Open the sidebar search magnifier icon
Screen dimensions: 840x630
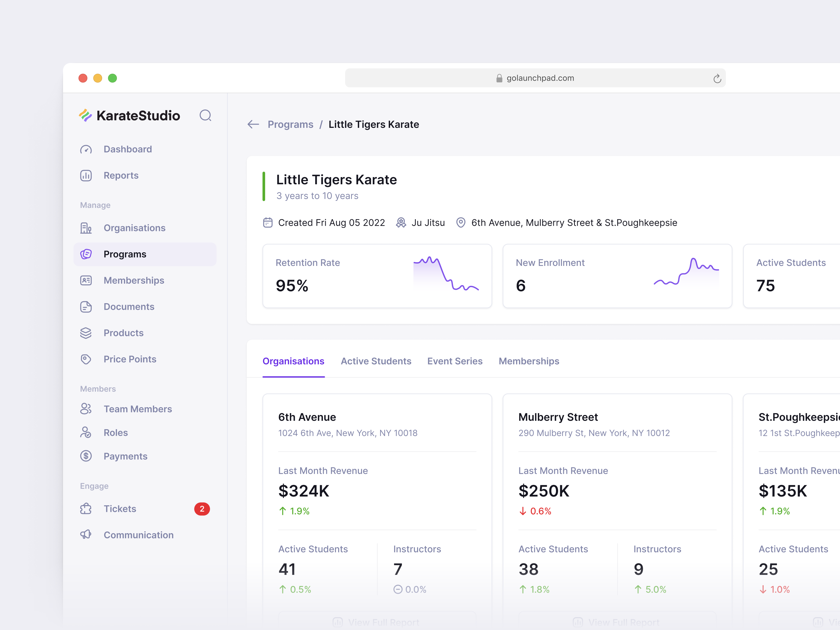tap(206, 115)
